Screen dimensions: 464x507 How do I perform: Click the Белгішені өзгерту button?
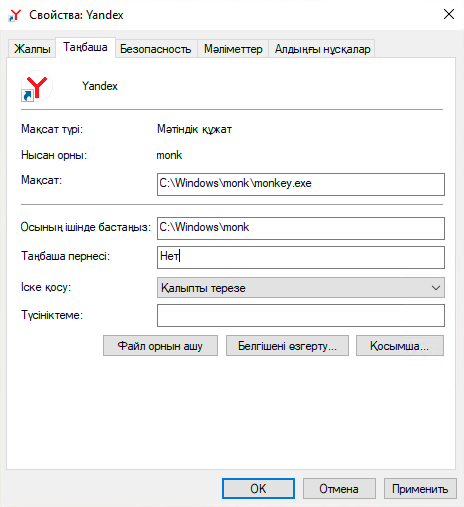click(x=287, y=346)
